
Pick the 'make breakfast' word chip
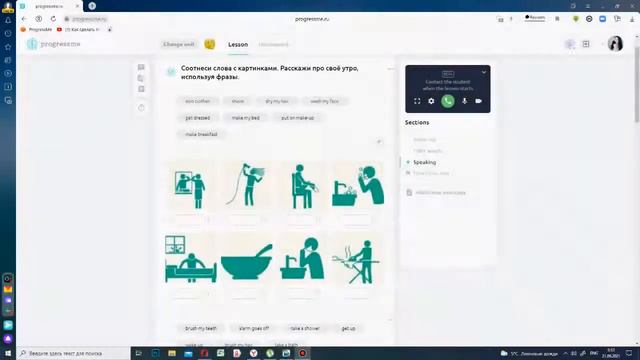click(201, 134)
